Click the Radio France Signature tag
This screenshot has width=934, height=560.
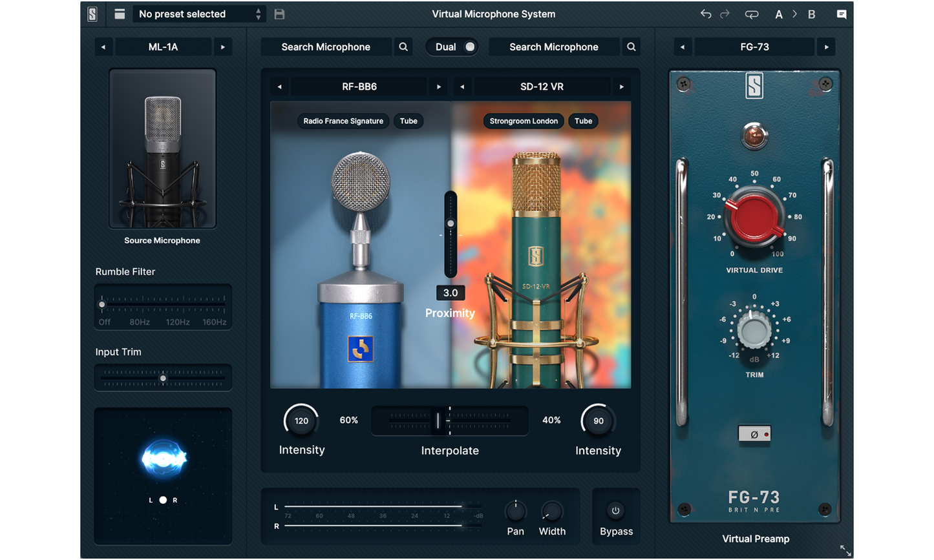(x=343, y=121)
